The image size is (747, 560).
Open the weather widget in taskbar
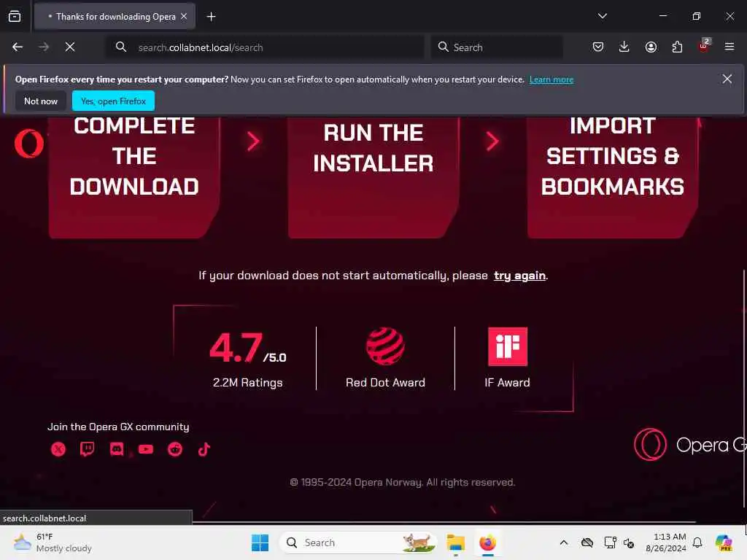pyautogui.click(x=53, y=542)
